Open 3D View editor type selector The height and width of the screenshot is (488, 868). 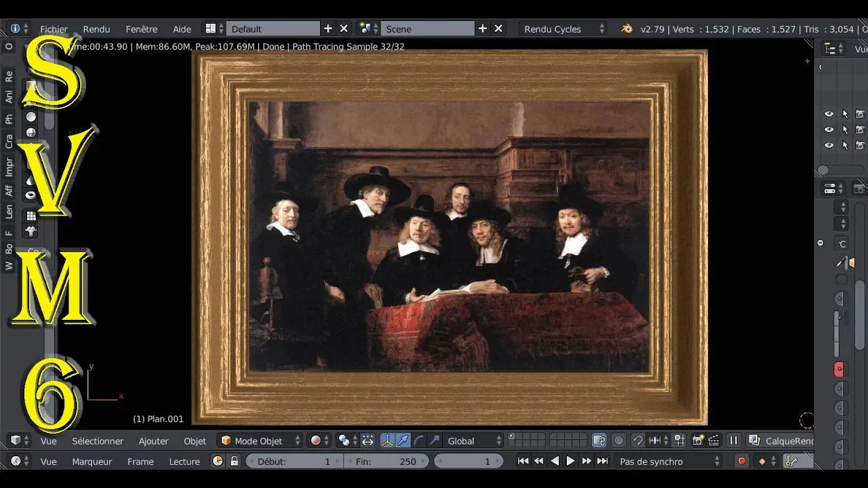[20, 441]
